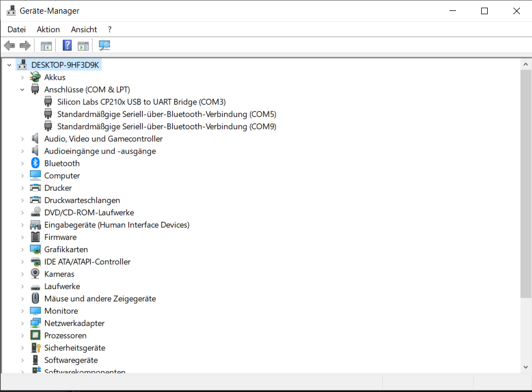Viewport: 532px width, 392px height.
Task: Click the Help toolbar icon with question mark
Action: (67, 45)
